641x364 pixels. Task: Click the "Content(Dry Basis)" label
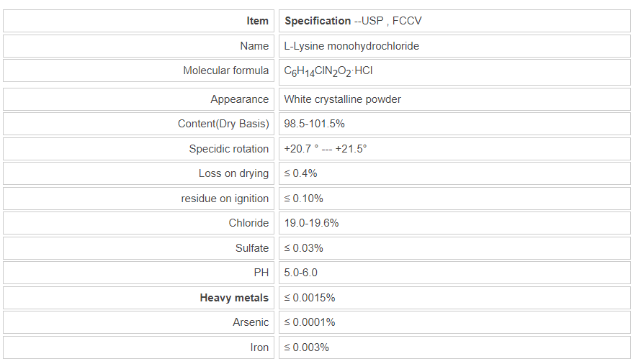tap(223, 124)
